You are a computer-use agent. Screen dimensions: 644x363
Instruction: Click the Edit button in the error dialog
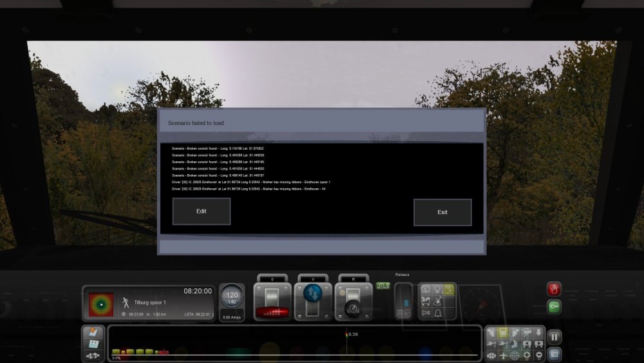tap(201, 211)
